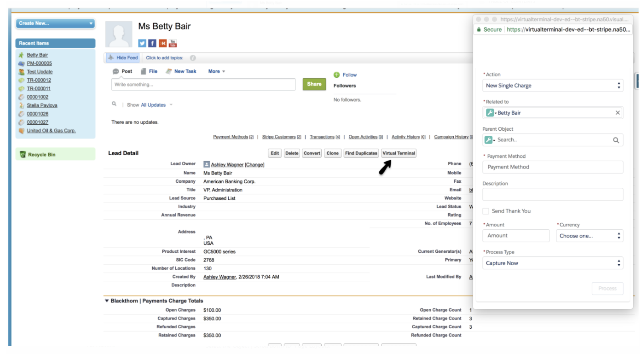
Task: Click the YouTube social icon
Action: pos(173,43)
